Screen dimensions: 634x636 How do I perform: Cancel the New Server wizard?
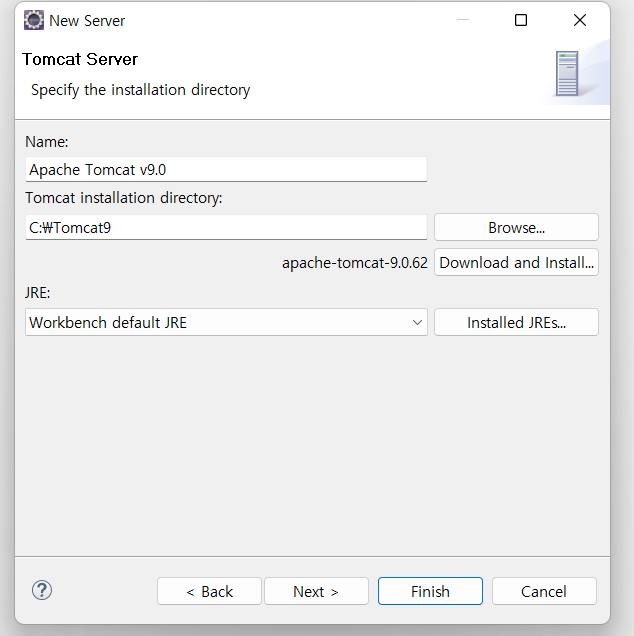click(544, 591)
